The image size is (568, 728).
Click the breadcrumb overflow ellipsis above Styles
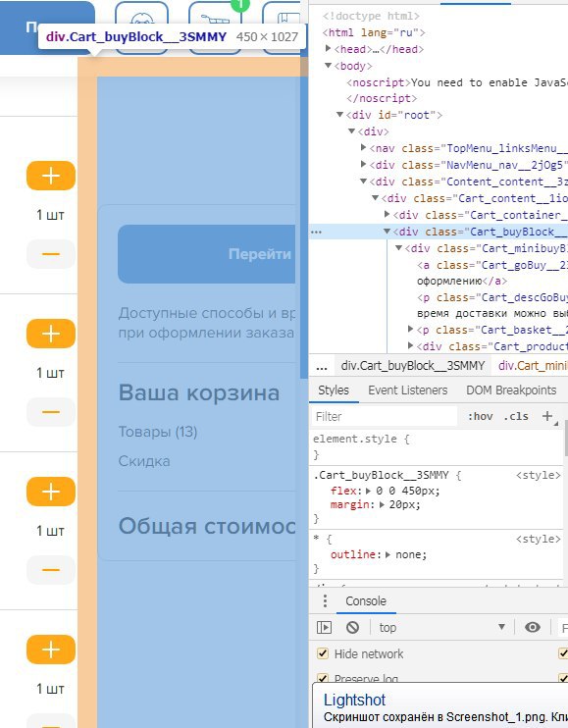tap(321, 366)
